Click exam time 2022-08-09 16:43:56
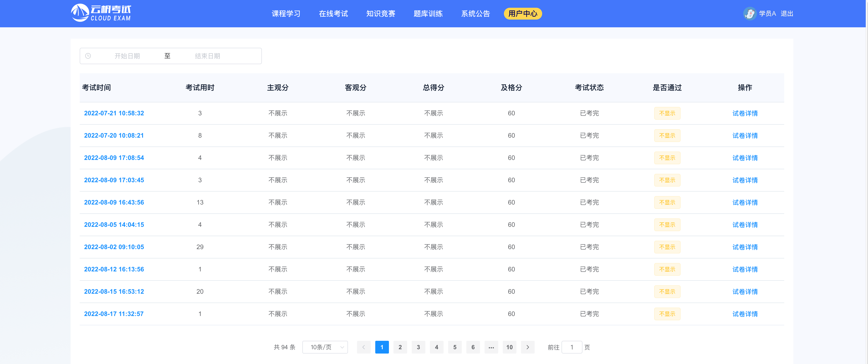This screenshot has width=868, height=364. [114, 202]
